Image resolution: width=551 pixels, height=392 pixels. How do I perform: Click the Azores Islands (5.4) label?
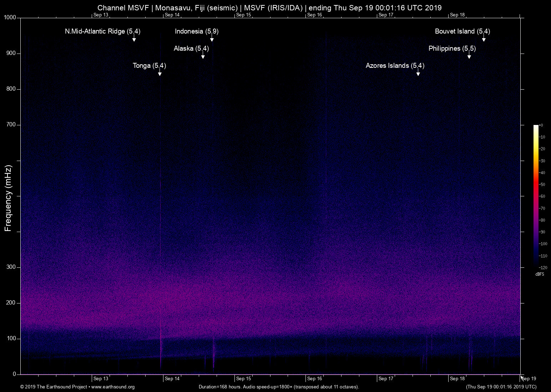click(395, 66)
